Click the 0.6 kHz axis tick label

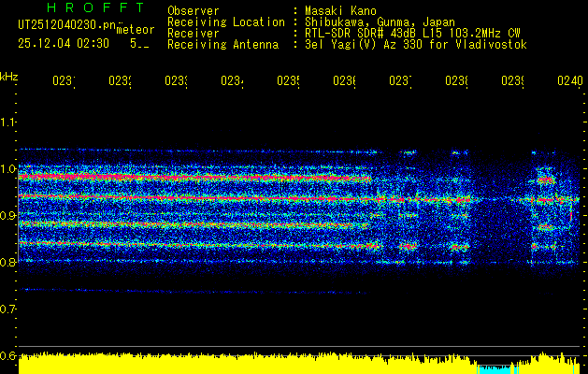coord(7,355)
